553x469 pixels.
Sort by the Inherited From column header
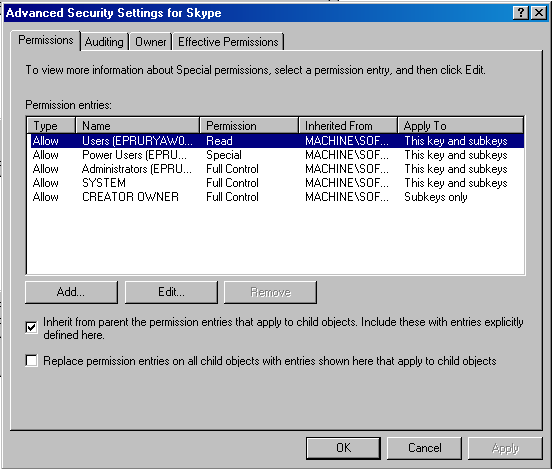point(348,126)
